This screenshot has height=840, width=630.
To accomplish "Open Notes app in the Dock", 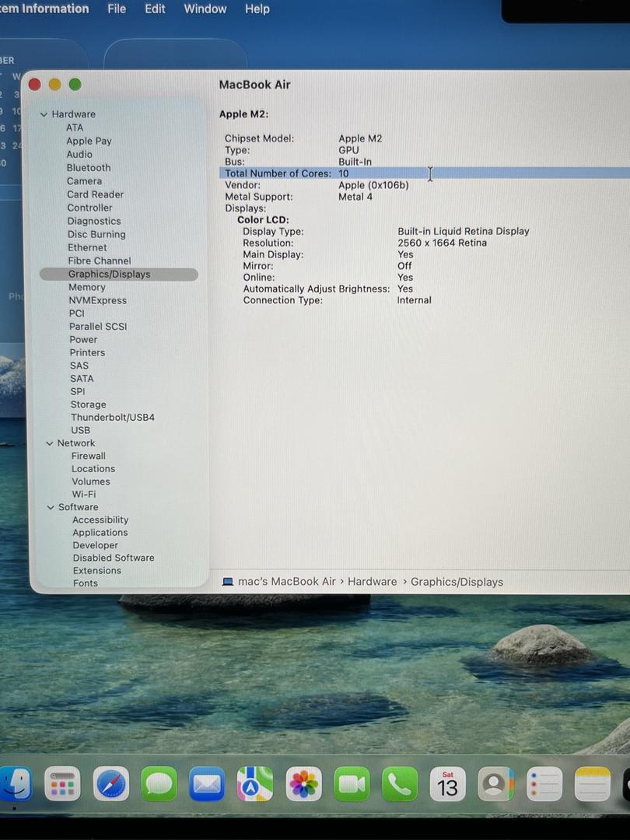I will 593,784.
